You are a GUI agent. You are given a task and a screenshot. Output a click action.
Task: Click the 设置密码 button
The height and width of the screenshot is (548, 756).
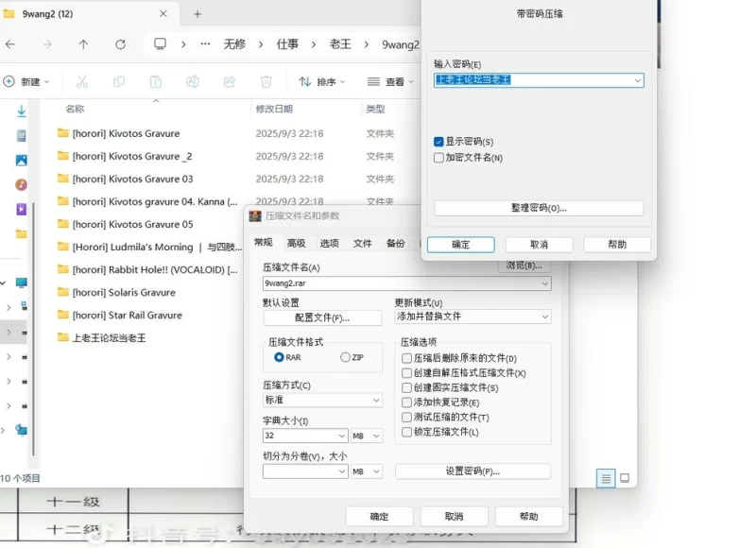point(473,471)
